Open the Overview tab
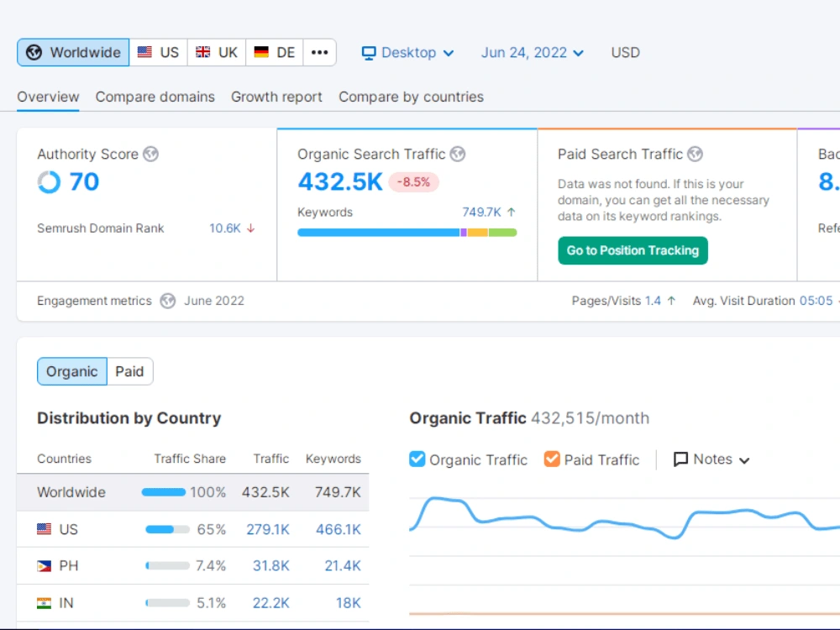The width and height of the screenshot is (840, 630). click(x=48, y=97)
